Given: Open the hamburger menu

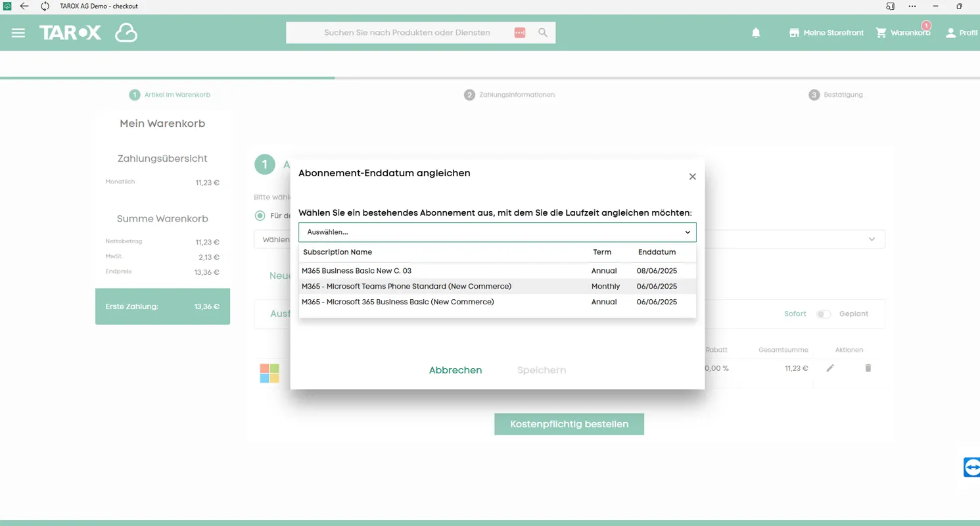Looking at the screenshot, I should coord(18,33).
